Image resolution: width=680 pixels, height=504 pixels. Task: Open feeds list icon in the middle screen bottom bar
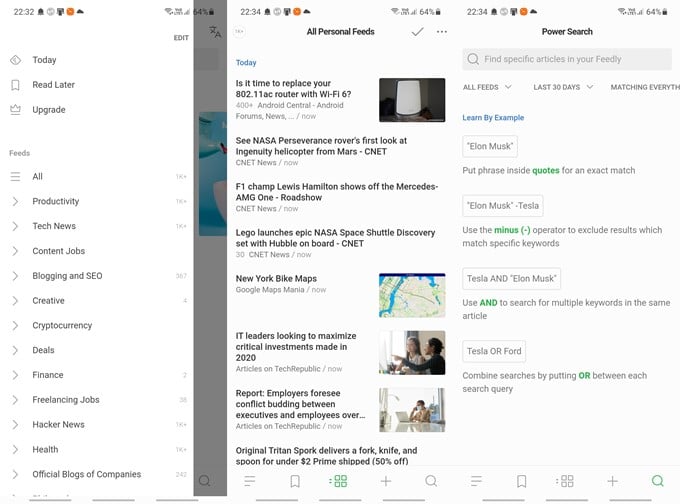coord(250,481)
